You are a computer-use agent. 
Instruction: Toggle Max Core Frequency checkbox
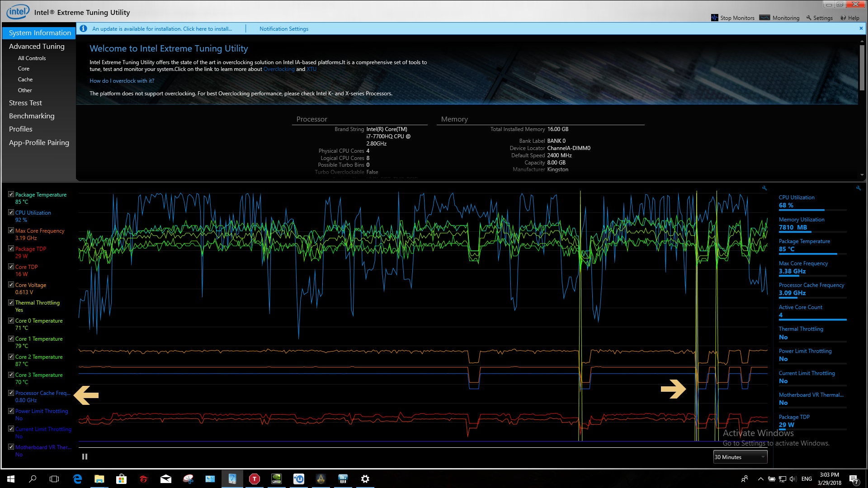(11, 230)
